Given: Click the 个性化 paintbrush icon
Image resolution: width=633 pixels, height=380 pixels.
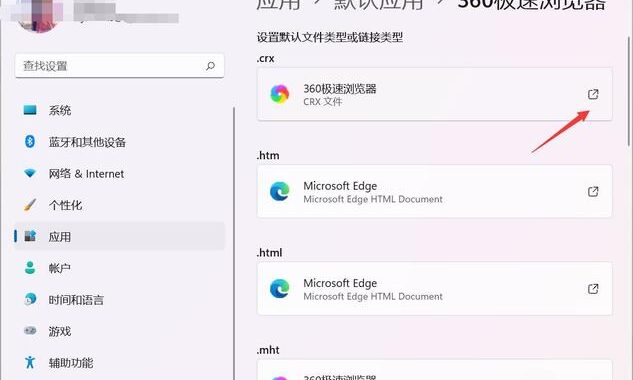Looking at the screenshot, I should [30, 205].
